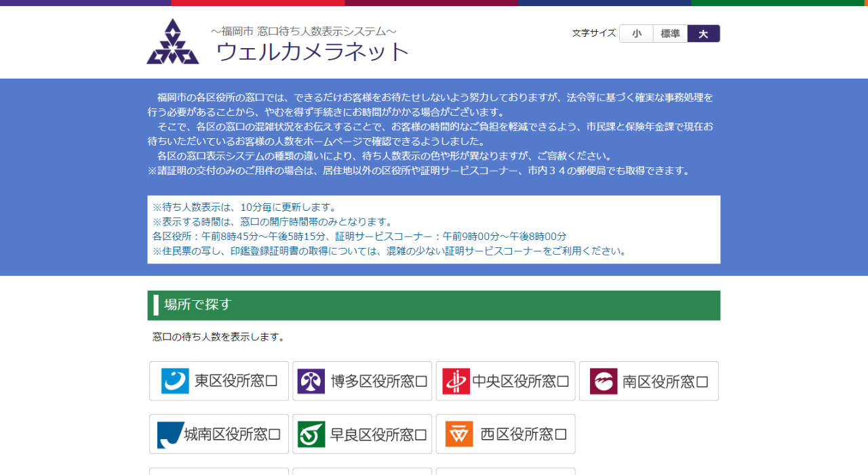Open 城南区役所窓口 waiting count
This screenshot has width=868, height=475.
click(219, 434)
